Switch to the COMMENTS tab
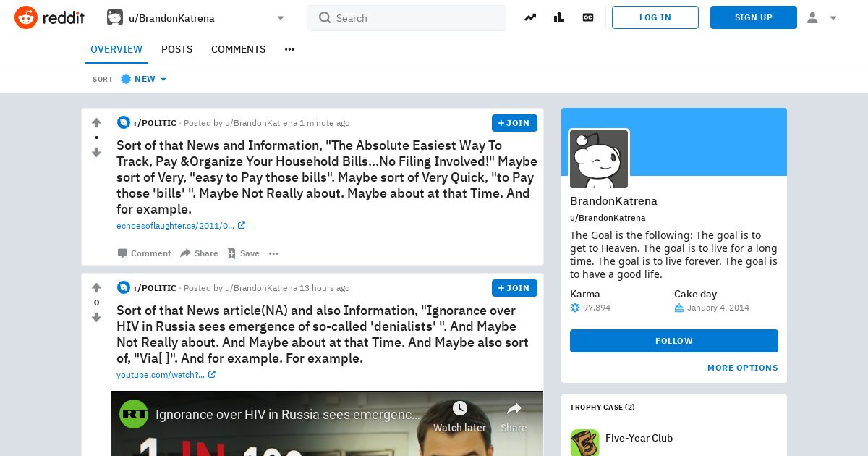This screenshot has width=868, height=456. coord(238,49)
